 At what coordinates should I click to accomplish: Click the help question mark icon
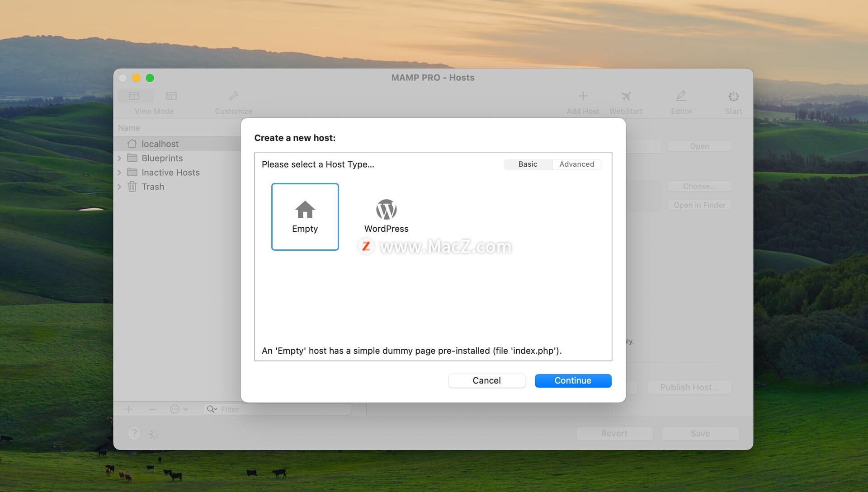tap(134, 433)
